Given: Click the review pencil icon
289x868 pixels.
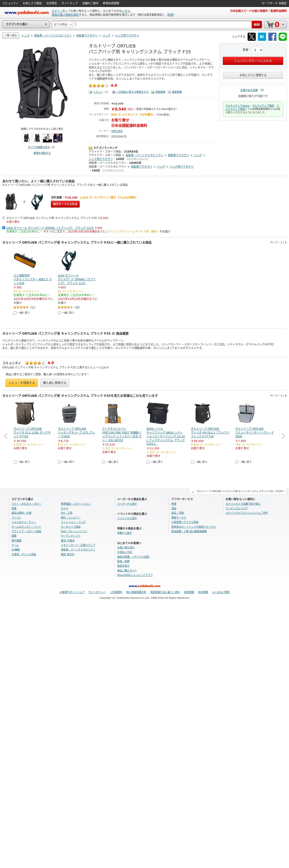Looking at the screenshot, I should [90, 92].
